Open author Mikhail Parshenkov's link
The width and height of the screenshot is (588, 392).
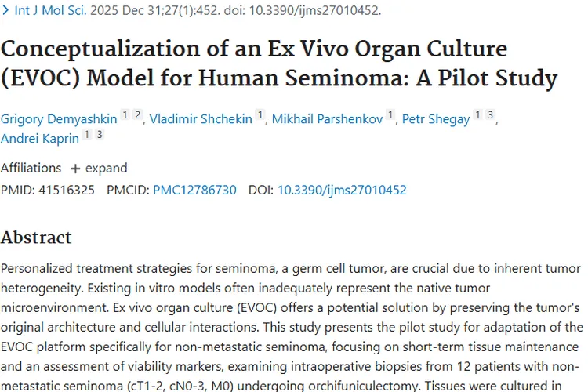[328, 119]
